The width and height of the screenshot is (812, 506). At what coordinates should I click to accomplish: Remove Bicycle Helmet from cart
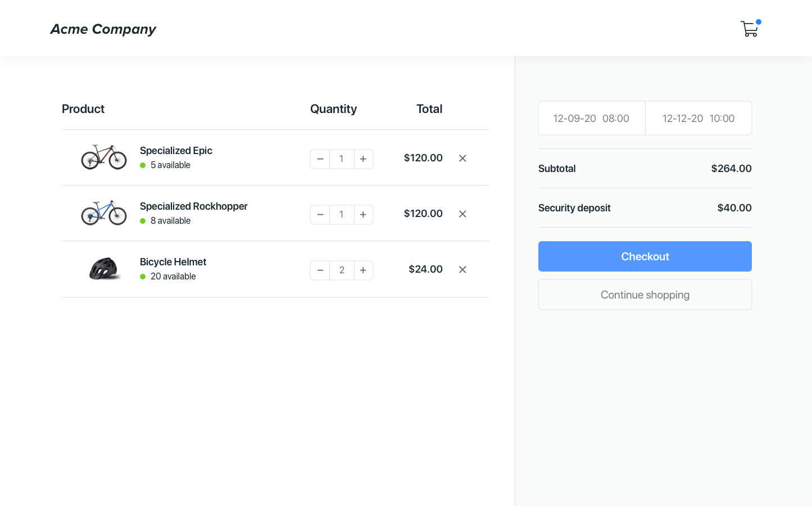tap(462, 270)
